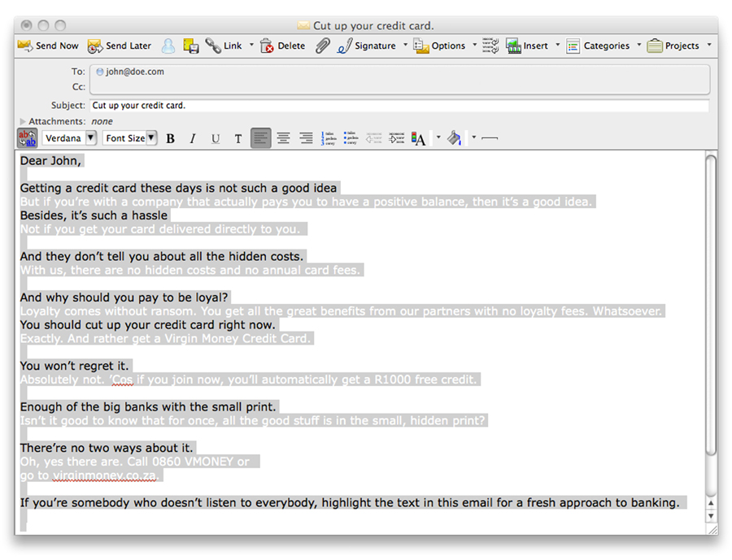Apply numbered list formatting
The image size is (732, 560).
[329, 138]
